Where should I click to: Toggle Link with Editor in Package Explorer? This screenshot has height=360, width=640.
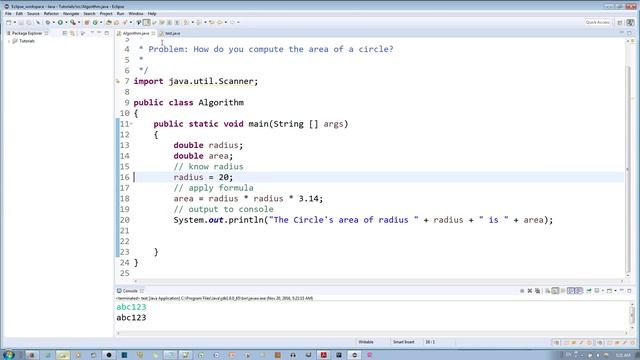(x=72, y=33)
